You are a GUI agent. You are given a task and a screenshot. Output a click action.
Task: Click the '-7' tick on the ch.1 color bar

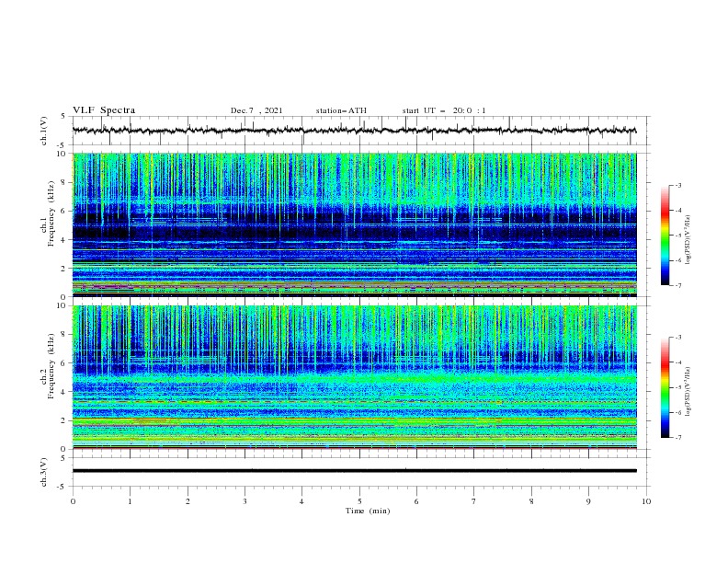pyautogui.click(x=678, y=285)
